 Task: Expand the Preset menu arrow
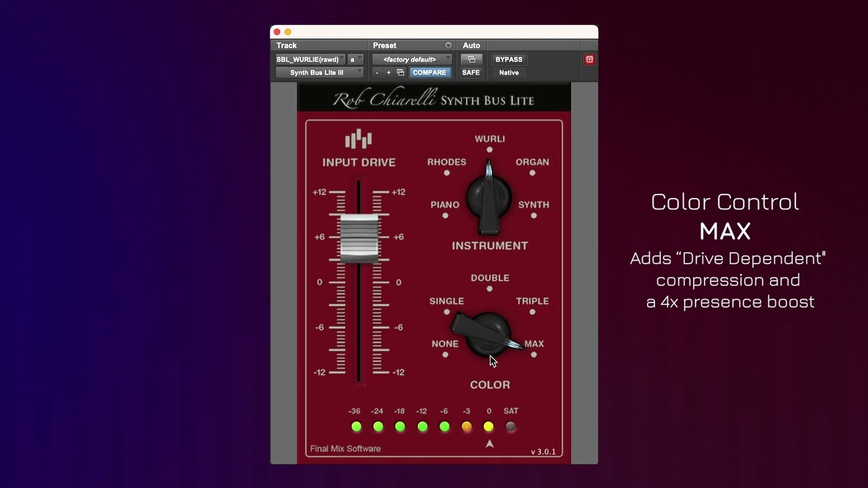pos(448,45)
